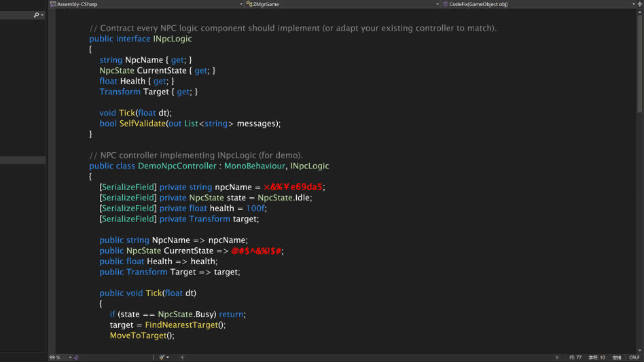Click the INpcLogic interface name in code

(173, 39)
